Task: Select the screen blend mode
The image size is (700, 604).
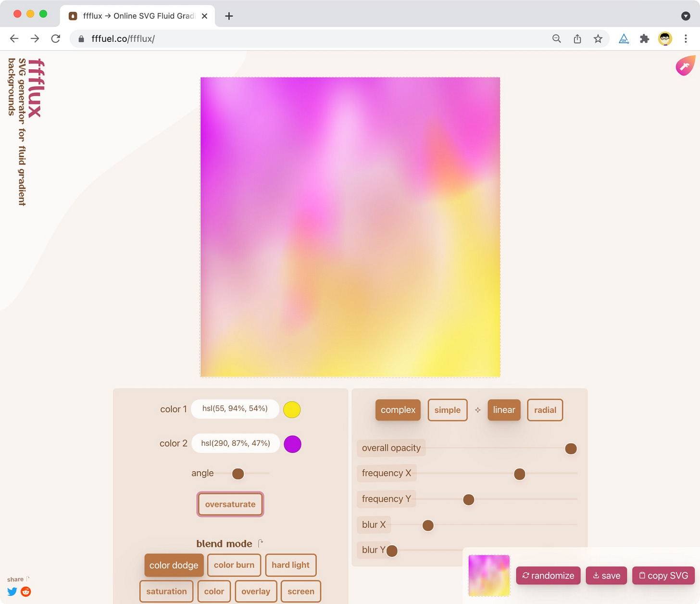Action: [301, 591]
